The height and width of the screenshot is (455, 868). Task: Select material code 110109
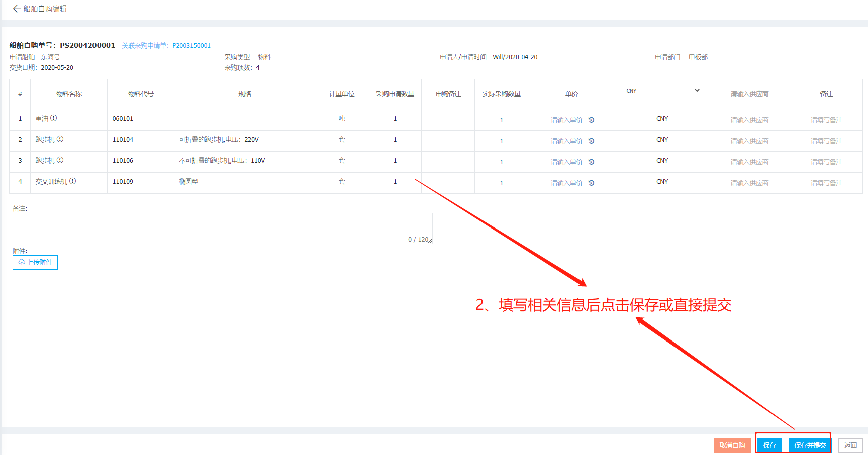point(123,182)
